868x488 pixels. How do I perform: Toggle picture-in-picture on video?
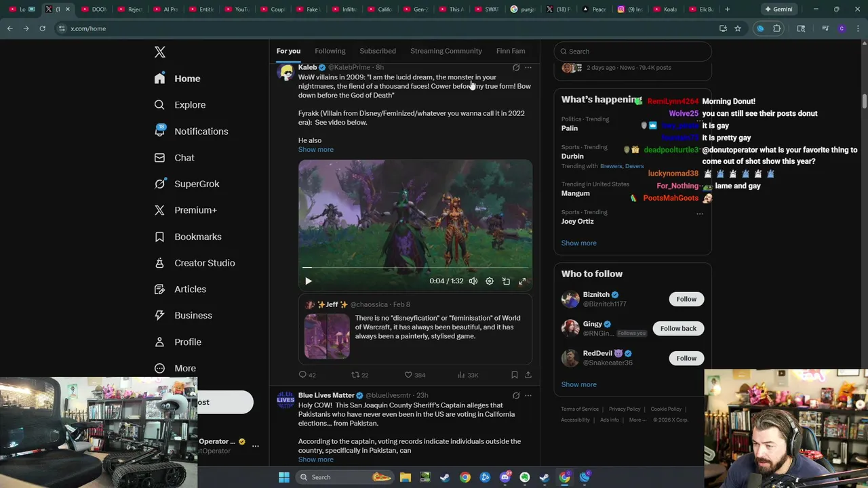tap(506, 281)
